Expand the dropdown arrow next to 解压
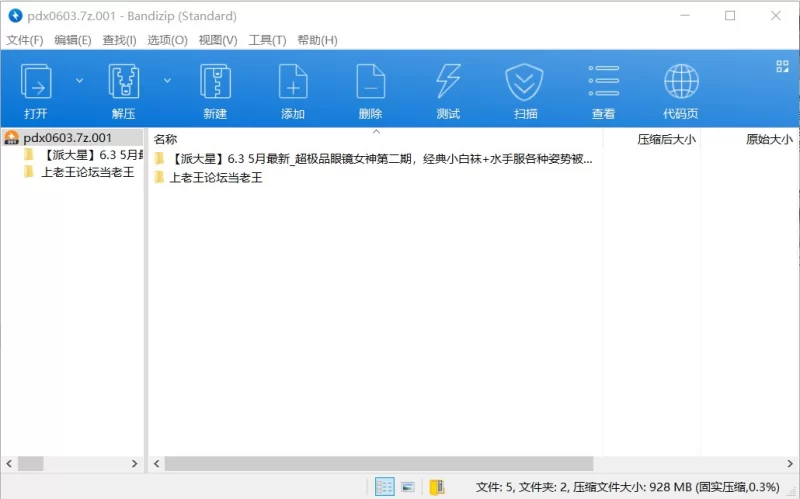Image resolution: width=800 pixels, height=499 pixels. tap(167, 81)
